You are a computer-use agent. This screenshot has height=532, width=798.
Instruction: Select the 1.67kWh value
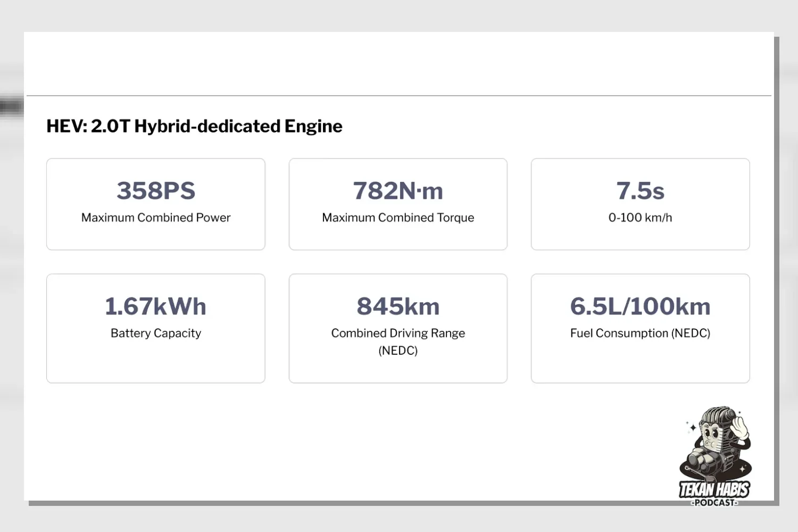156,306
